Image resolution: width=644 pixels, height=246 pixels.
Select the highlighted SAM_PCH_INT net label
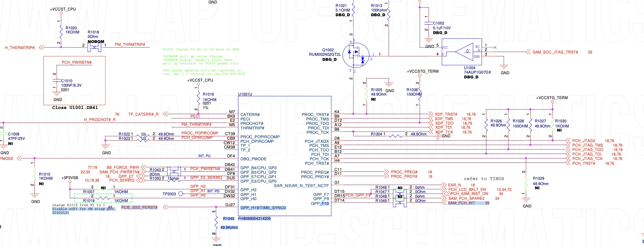click(461, 203)
